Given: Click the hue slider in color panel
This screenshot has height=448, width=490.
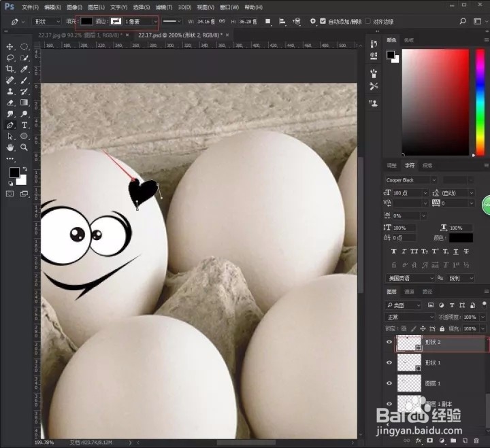Looking at the screenshot, I should coord(480,101).
